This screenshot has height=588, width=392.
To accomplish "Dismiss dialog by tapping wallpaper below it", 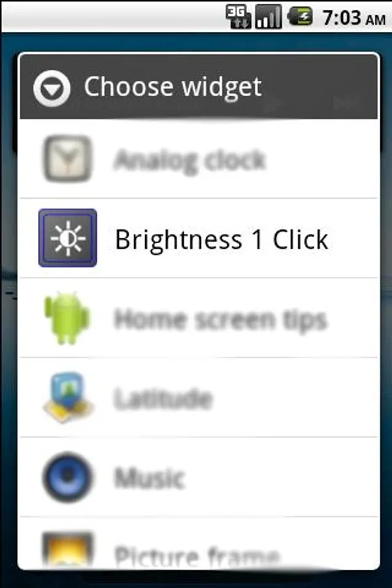I will 196,580.
